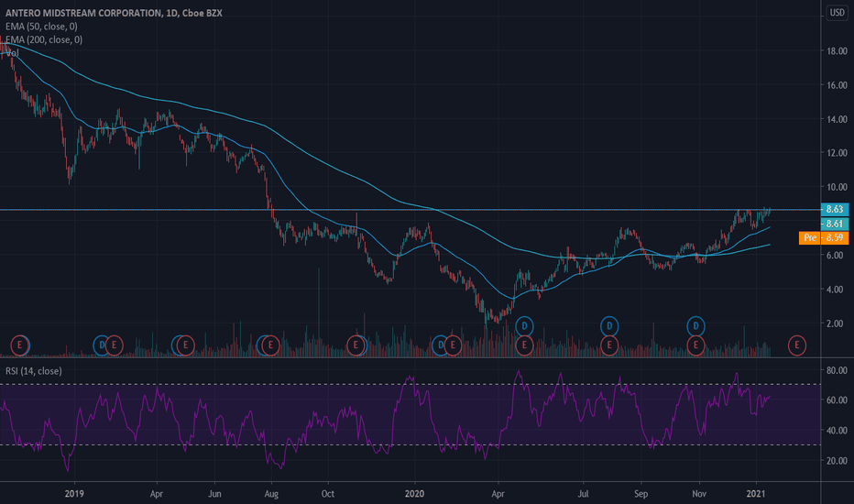Screen dimensions: 854x504
Task: Click the RSI (14, close) indicator label
Action: tap(34, 371)
